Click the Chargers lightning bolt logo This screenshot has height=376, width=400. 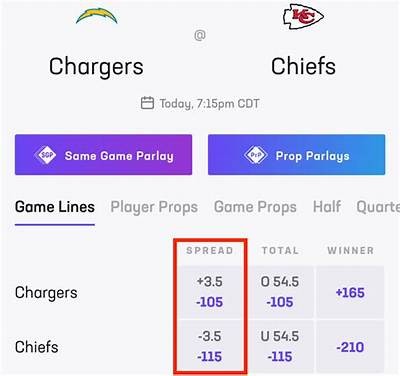click(97, 16)
